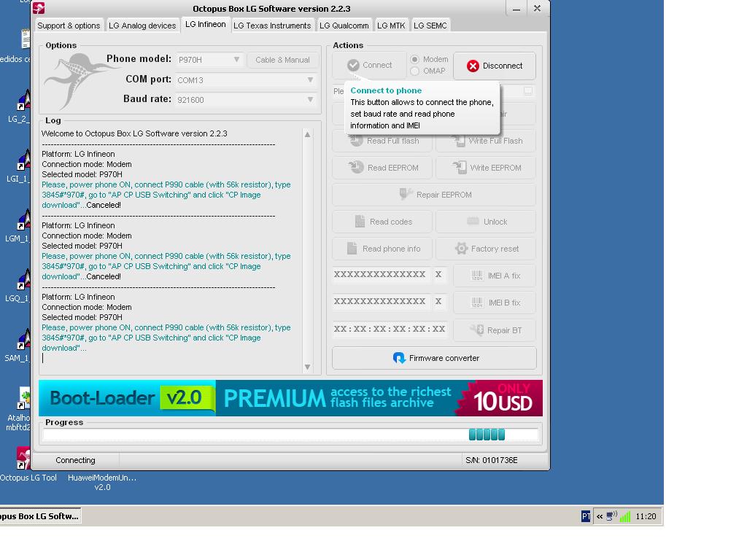Image resolution: width=747 pixels, height=560 pixels.
Task: Click the log scroll up arrow
Action: [308, 135]
